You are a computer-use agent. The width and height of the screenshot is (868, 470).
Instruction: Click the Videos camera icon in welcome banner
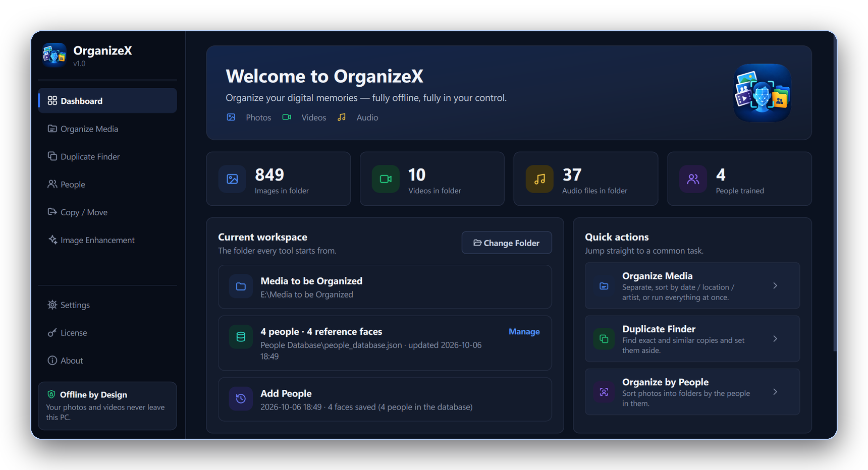click(x=287, y=117)
